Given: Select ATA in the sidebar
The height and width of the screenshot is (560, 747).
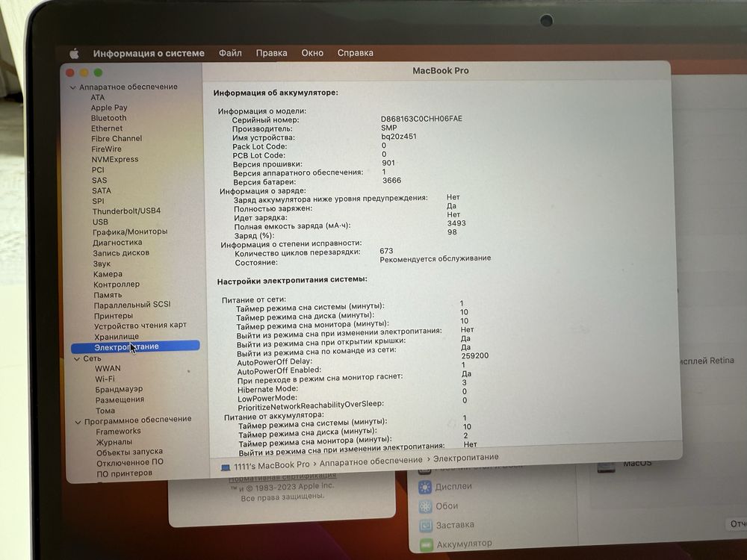Looking at the screenshot, I should 98,97.
